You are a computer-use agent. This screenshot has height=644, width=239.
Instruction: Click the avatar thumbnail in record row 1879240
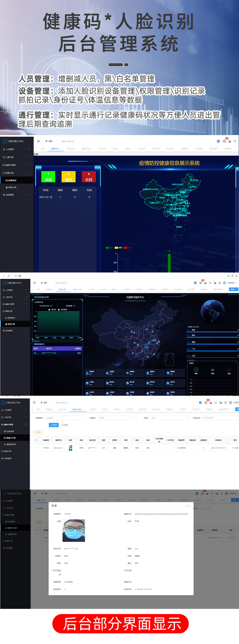click(70, 448)
